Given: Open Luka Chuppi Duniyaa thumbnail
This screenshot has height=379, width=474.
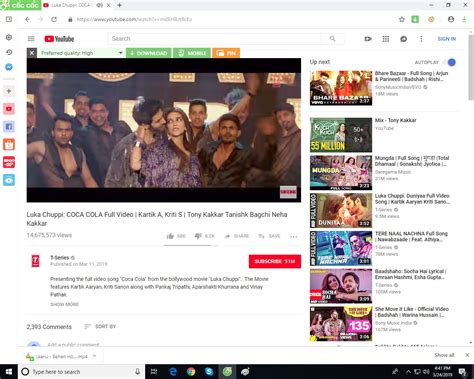Looking at the screenshot, I should tap(341, 210).
